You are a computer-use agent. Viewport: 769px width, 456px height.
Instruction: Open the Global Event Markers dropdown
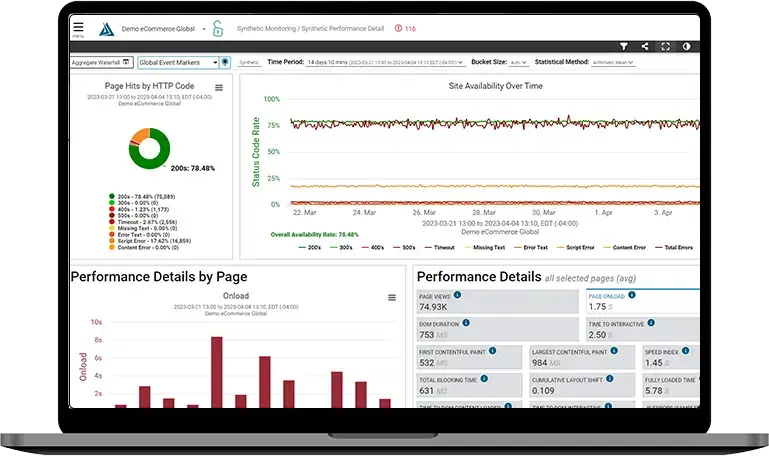[x=178, y=62]
